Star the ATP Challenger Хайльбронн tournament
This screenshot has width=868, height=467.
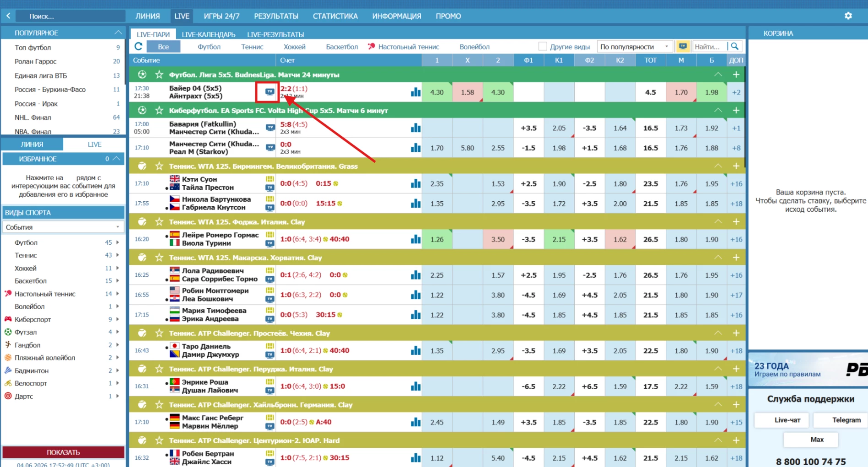point(159,405)
